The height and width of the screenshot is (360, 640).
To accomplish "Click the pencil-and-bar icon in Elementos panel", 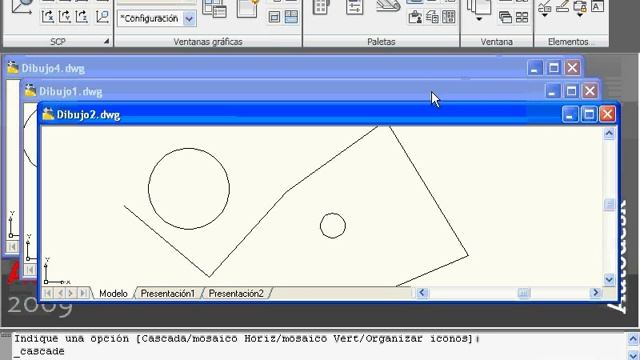I will point(562,7).
